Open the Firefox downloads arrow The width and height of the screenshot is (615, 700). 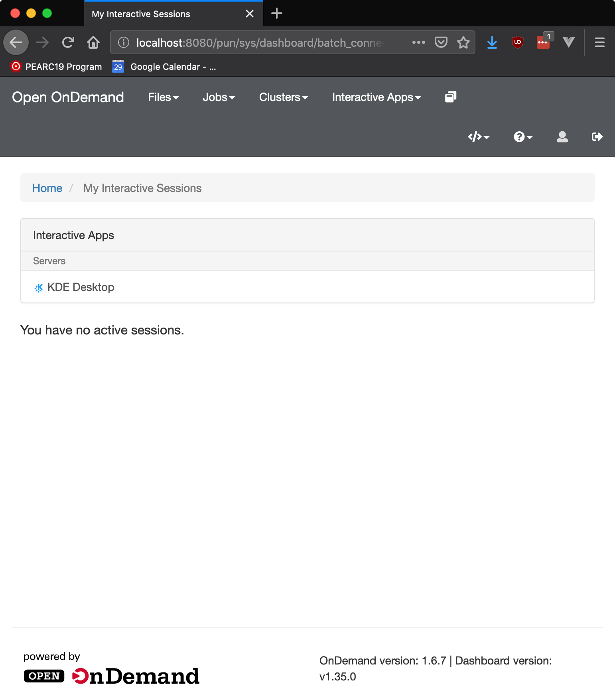[492, 42]
